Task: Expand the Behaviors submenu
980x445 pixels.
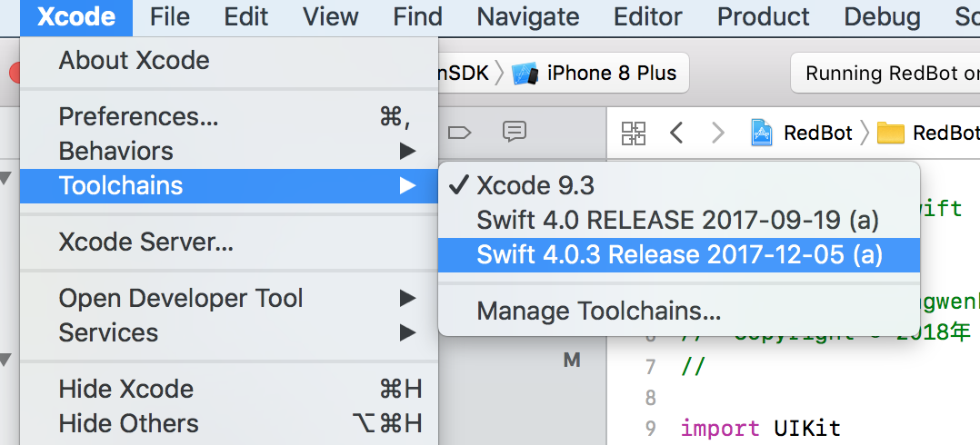Action: click(229, 151)
